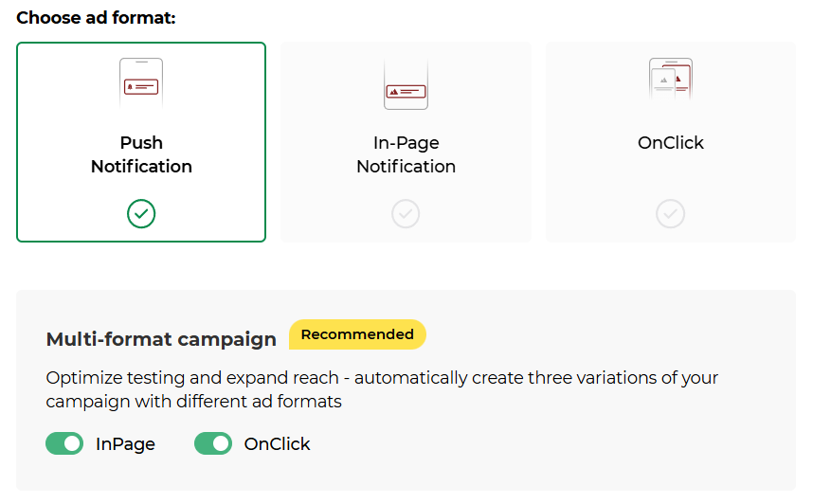Click the yellow Recommended badge
The image size is (813, 504).
coord(357,334)
